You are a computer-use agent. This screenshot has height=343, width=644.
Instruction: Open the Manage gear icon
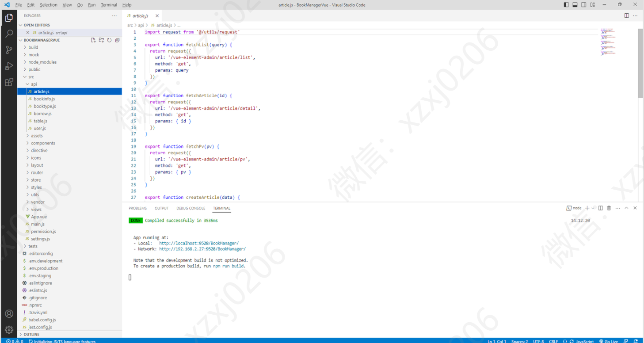pos(9,330)
